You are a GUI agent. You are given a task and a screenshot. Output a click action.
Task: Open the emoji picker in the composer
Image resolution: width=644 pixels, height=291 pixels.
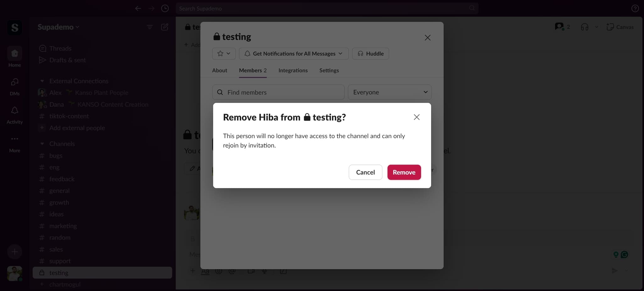coord(219,271)
